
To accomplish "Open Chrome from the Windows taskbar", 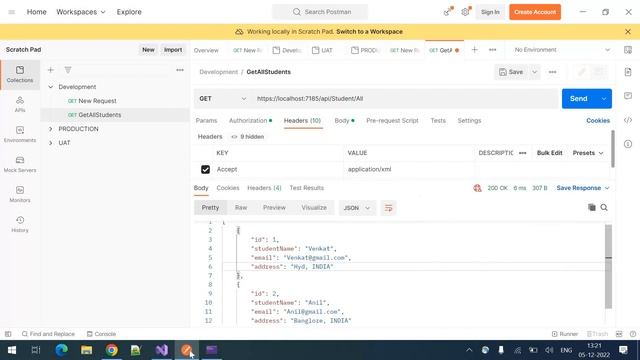I will 111,350.
